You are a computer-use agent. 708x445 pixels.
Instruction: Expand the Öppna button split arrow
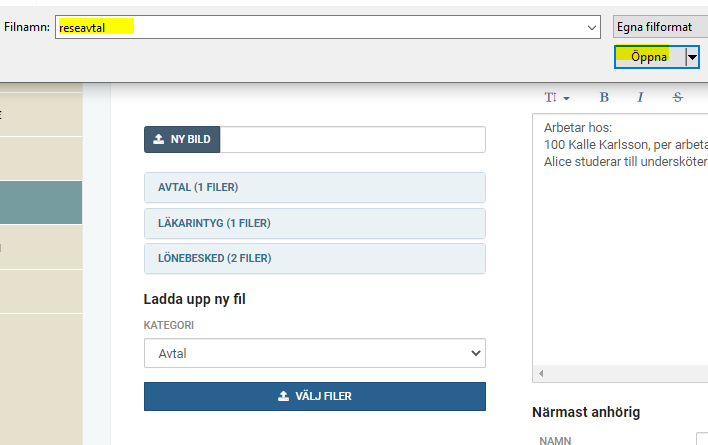point(692,57)
